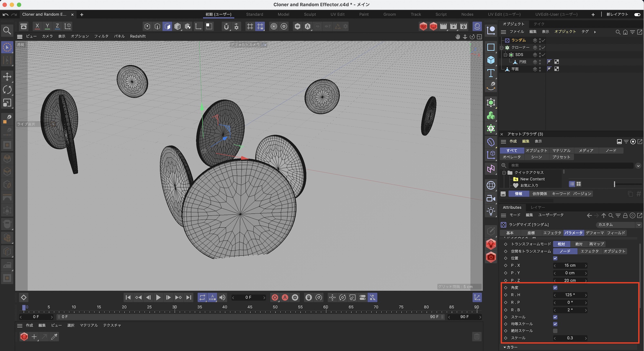Switch to the Sculpt layout tab

tap(310, 14)
